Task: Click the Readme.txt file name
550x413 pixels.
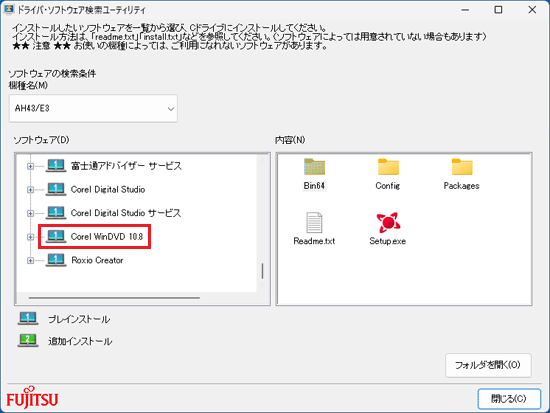Action: [x=314, y=241]
